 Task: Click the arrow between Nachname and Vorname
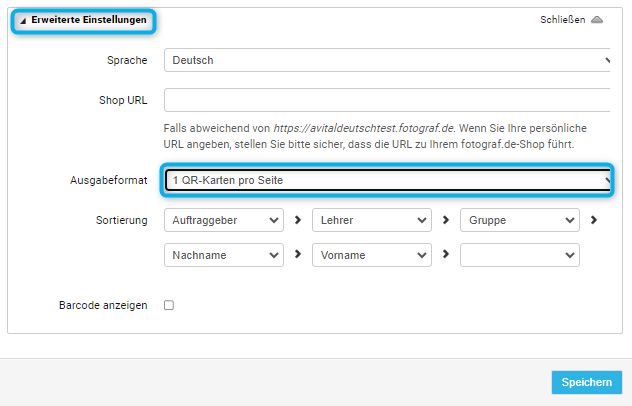click(x=298, y=254)
